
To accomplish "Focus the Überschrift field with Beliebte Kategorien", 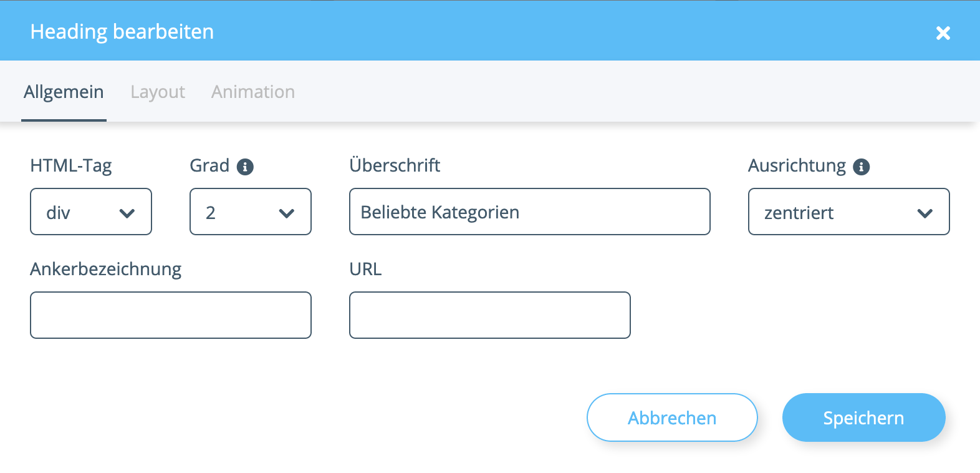I will (530, 212).
